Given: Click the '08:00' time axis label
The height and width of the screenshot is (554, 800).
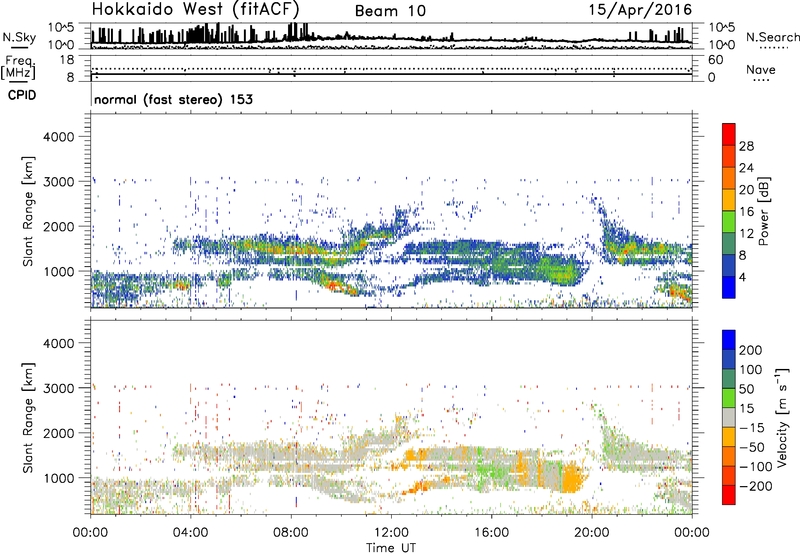Looking at the screenshot, I should [291, 533].
